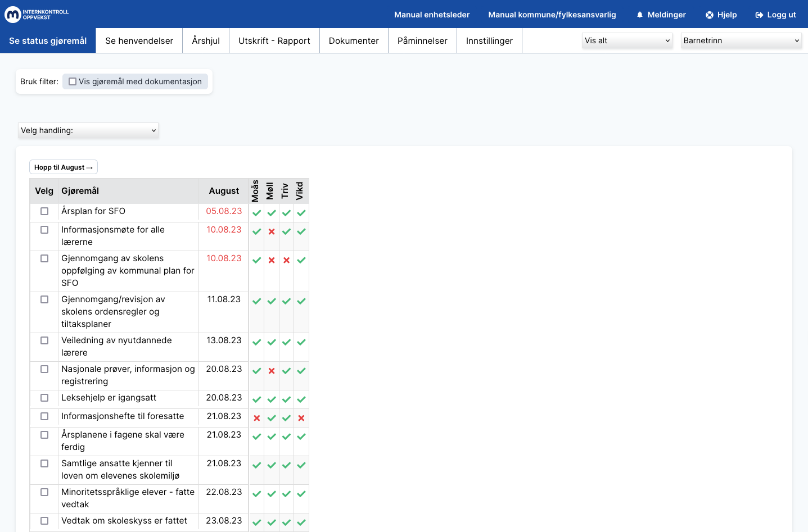Click the Logg ut exit icon
The width and height of the screenshot is (808, 532).
click(759, 15)
